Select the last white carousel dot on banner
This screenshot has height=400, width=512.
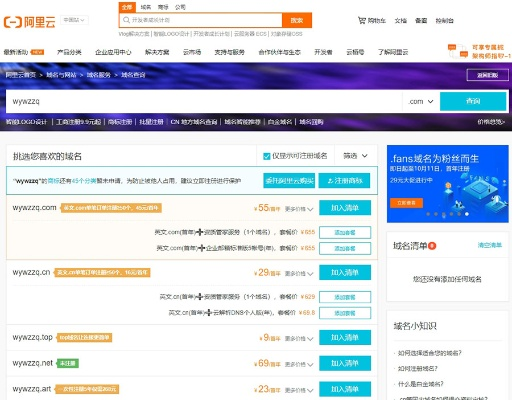pyautogui.click(x=467, y=214)
